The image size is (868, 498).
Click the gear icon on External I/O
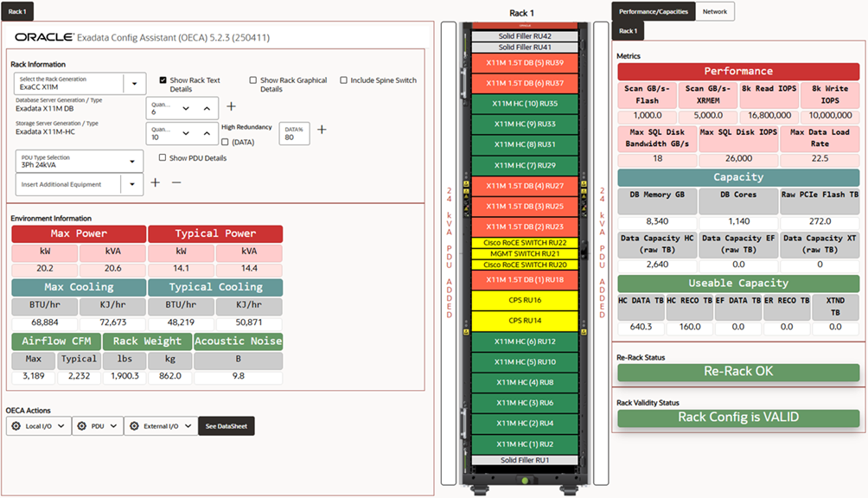pyautogui.click(x=134, y=426)
